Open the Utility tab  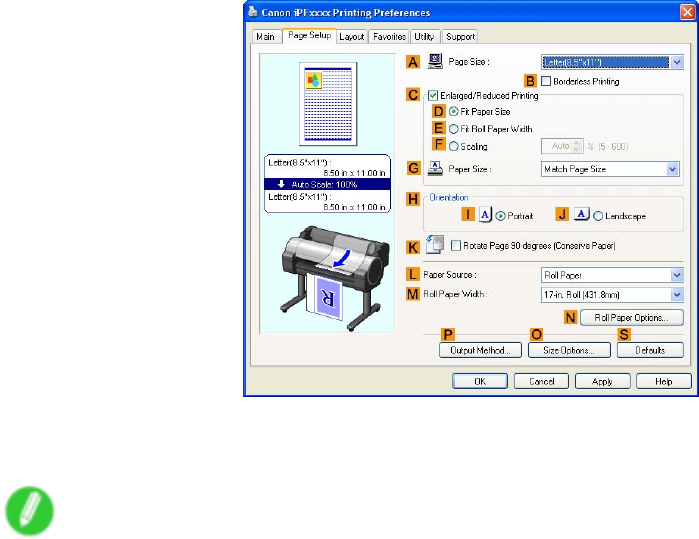point(424,37)
